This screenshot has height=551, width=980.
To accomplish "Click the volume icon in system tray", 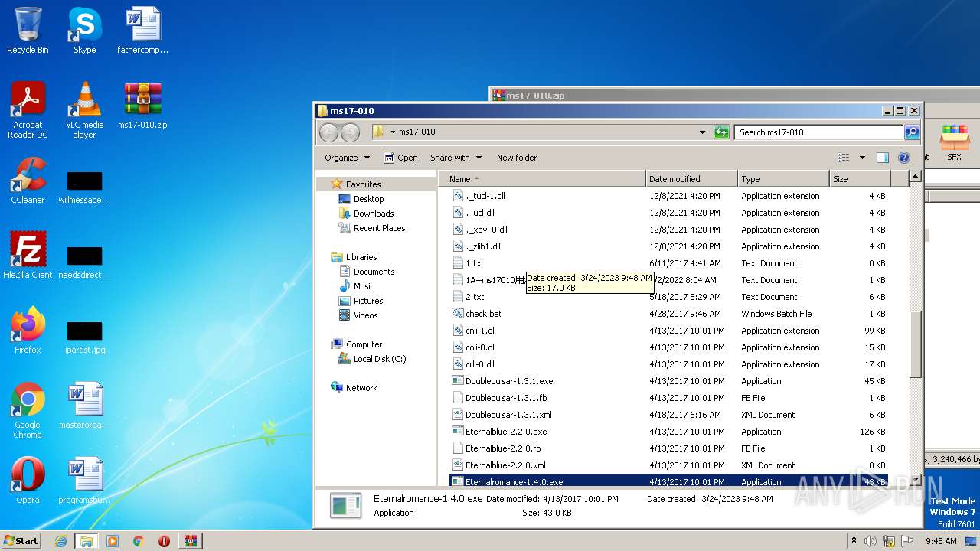I will click(870, 541).
